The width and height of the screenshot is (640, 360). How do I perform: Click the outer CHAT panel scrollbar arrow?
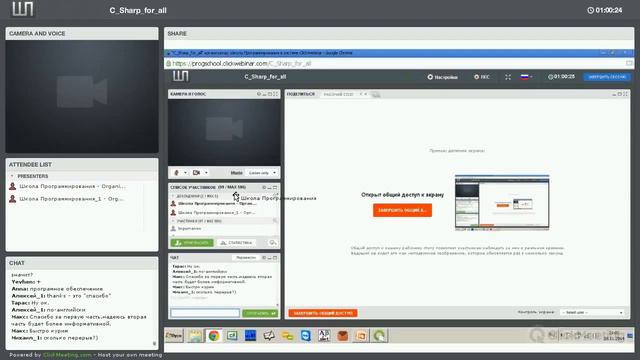click(x=154, y=344)
